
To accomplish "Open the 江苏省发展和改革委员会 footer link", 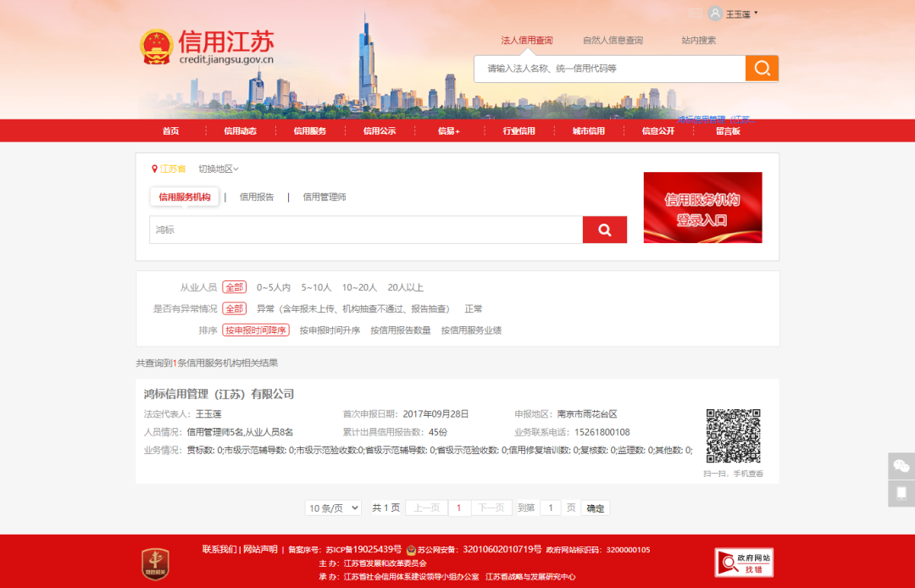I will point(385,563).
